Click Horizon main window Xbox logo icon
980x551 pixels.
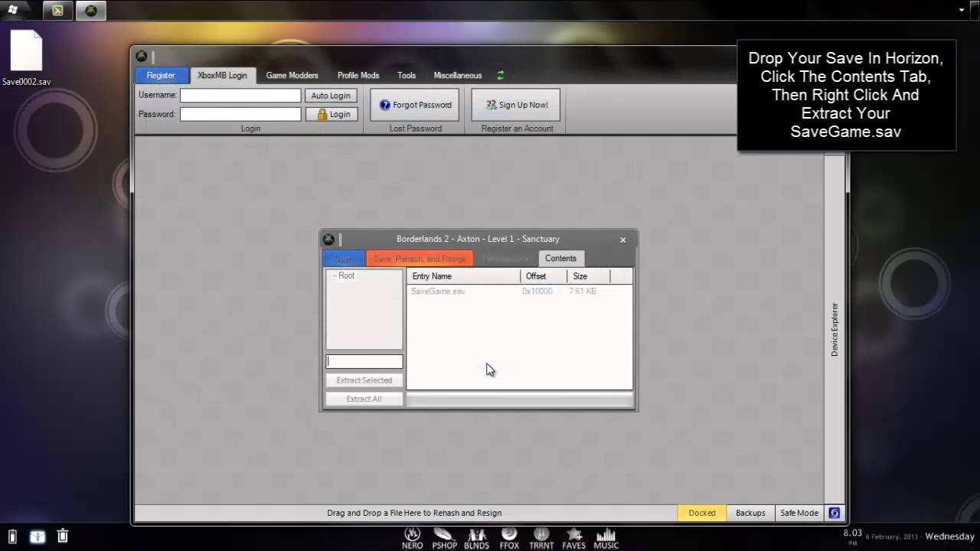(142, 56)
